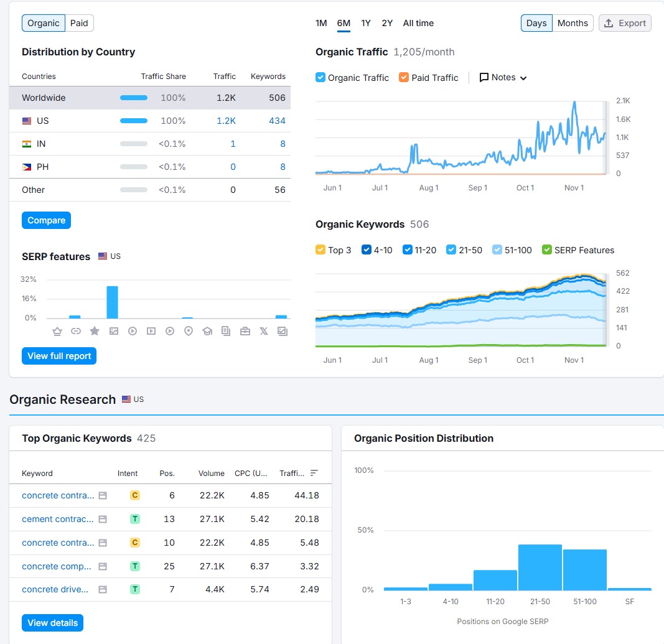Sort table by Traffic column sort icon
The height and width of the screenshot is (644, 664).
click(314, 473)
